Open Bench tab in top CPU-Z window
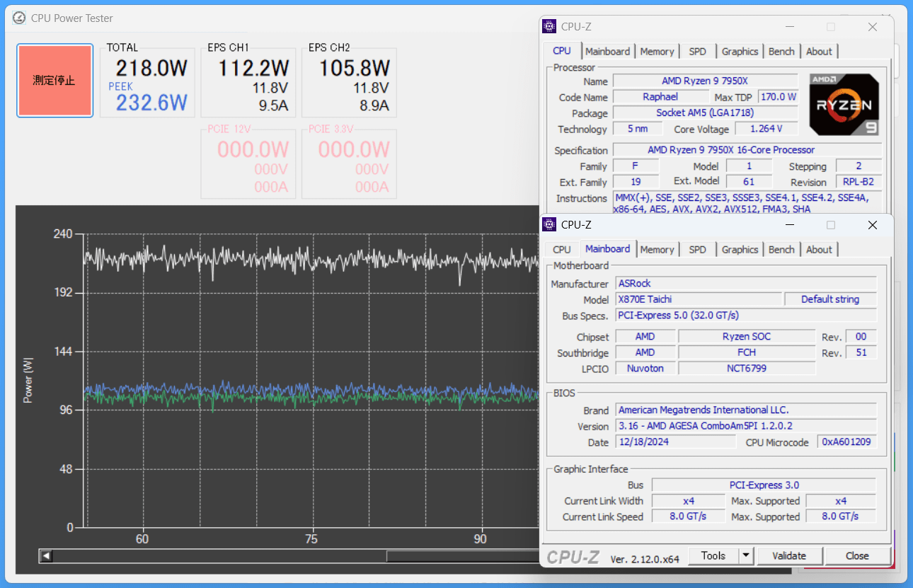Screen dimensions: 913x588 coord(781,52)
